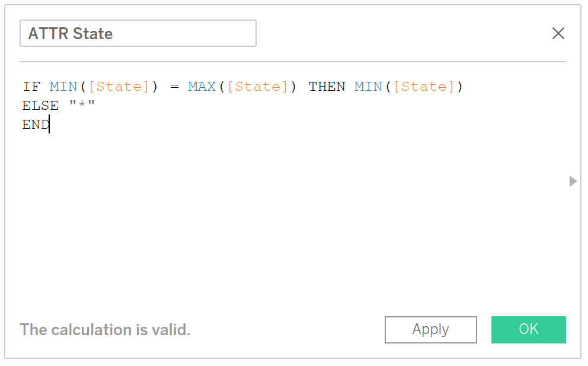588x366 pixels.
Task: Click the OK button
Action: [x=528, y=330]
